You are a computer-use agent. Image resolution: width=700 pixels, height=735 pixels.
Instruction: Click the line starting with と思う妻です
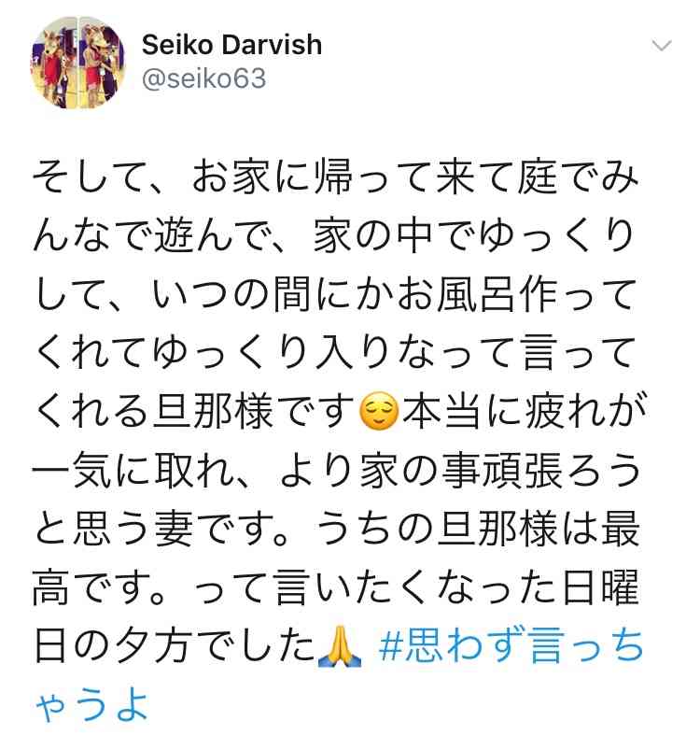pos(337,529)
